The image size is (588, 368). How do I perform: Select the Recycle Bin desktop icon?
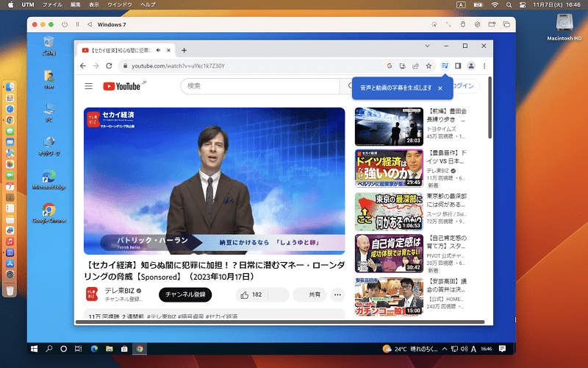click(x=49, y=46)
